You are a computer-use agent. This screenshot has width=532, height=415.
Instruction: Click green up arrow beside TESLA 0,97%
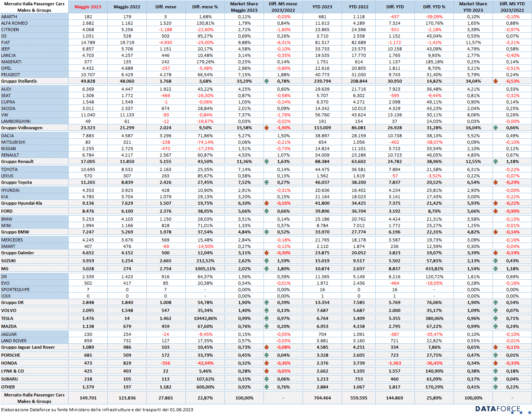pos(267,318)
